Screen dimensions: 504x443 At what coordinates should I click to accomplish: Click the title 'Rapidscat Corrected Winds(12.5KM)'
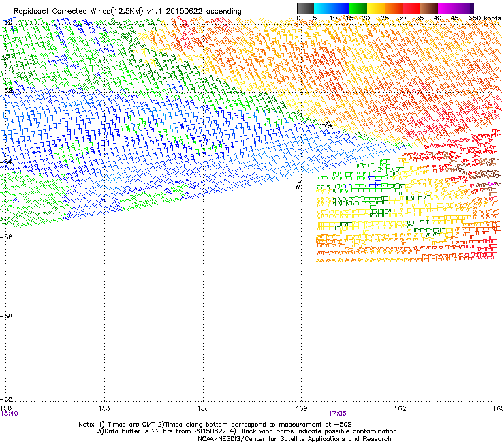[x=78, y=12]
